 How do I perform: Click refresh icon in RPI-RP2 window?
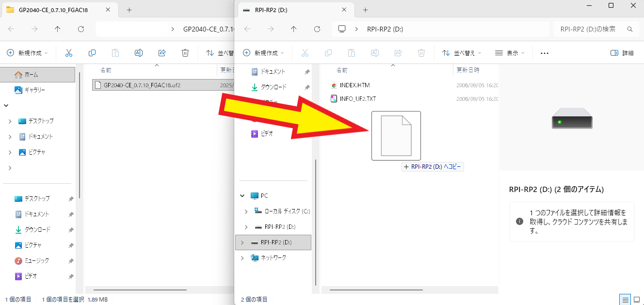(317, 29)
